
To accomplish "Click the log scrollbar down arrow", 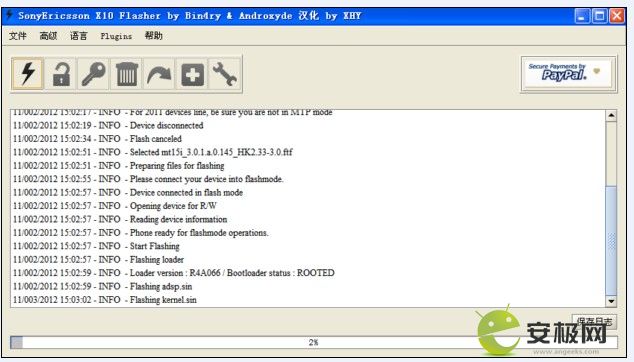I will point(611,301).
